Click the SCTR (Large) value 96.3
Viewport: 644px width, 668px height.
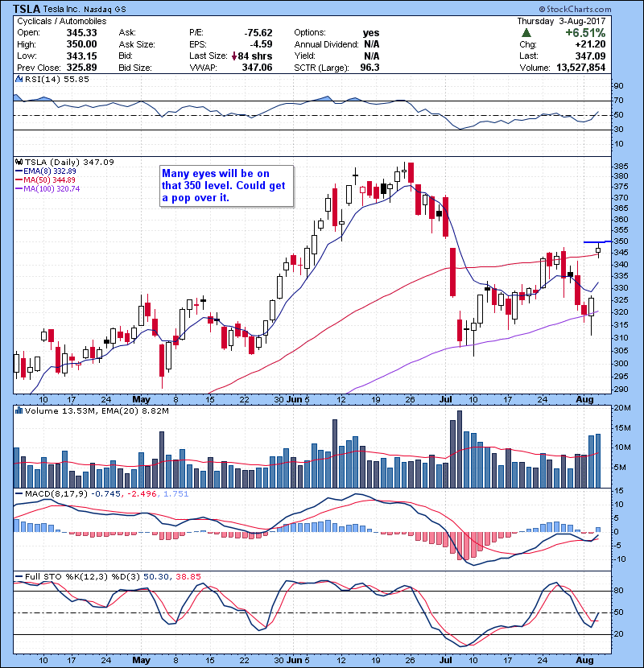[x=369, y=68]
